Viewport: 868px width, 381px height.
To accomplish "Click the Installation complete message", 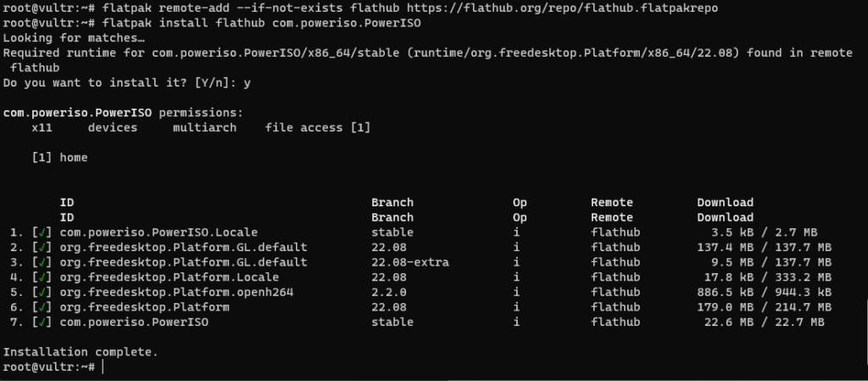I will [81, 352].
